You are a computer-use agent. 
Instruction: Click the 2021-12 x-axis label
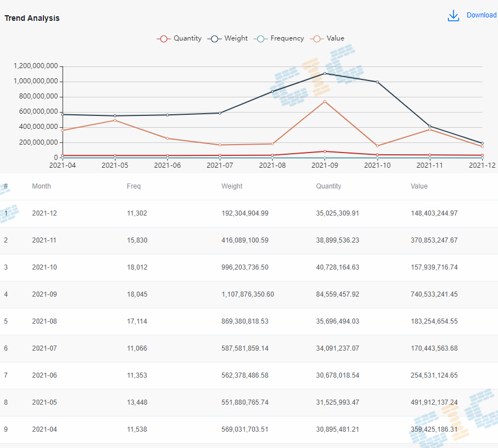point(482,165)
